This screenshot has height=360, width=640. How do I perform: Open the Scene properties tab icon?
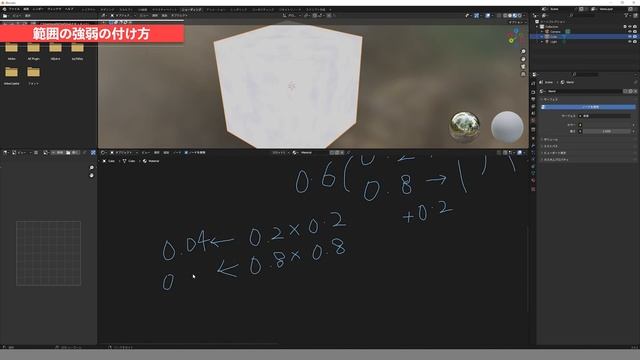(533, 113)
